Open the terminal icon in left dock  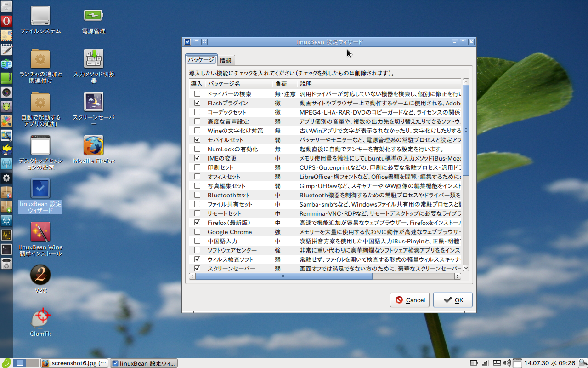(x=6, y=249)
